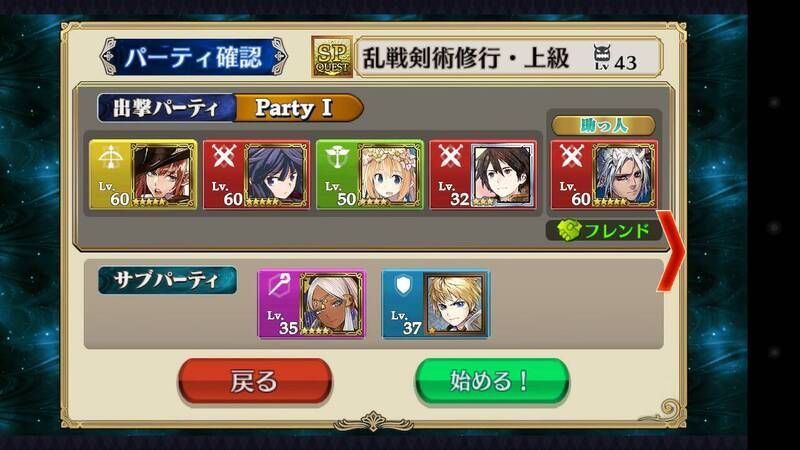Switch party using Party I tab
This screenshot has width=800, height=450.
click(x=298, y=108)
